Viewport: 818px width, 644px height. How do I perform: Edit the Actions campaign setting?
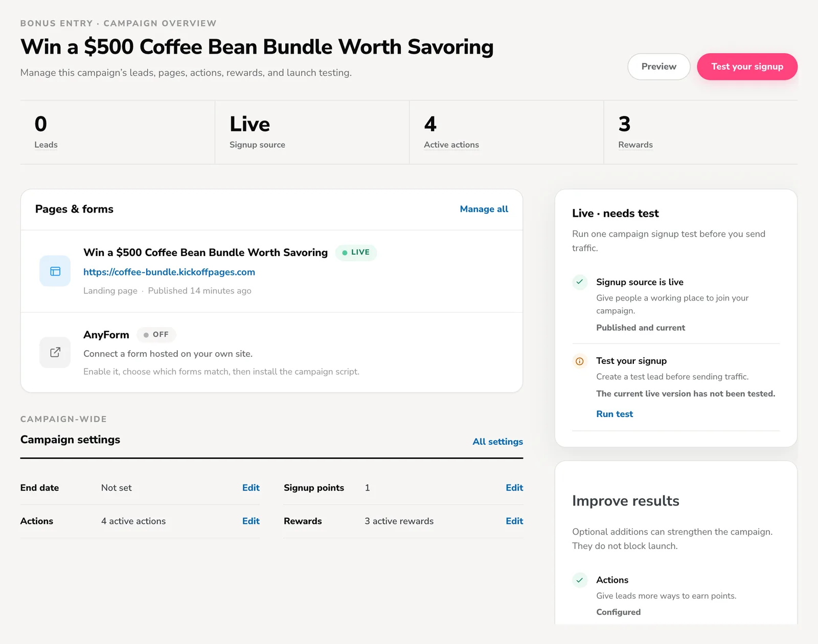click(x=251, y=521)
